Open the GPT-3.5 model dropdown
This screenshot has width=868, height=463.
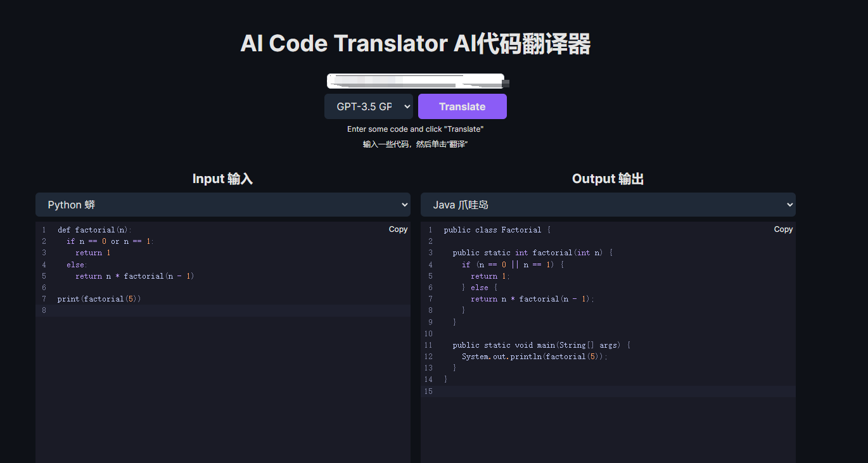tap(369, 106)
